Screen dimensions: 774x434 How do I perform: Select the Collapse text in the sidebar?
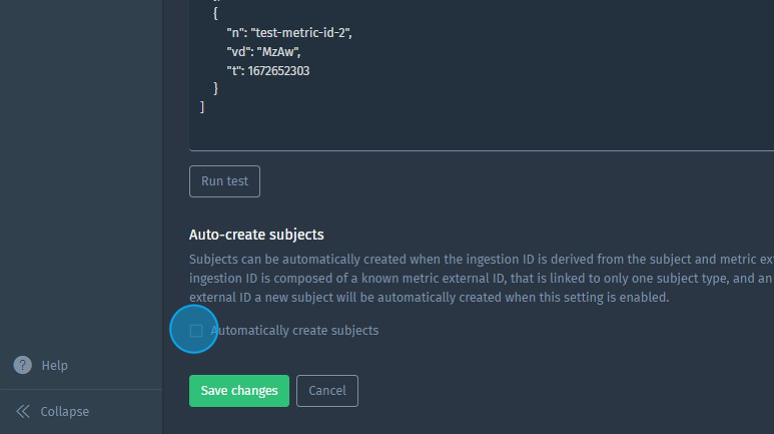tap(65, 411)
